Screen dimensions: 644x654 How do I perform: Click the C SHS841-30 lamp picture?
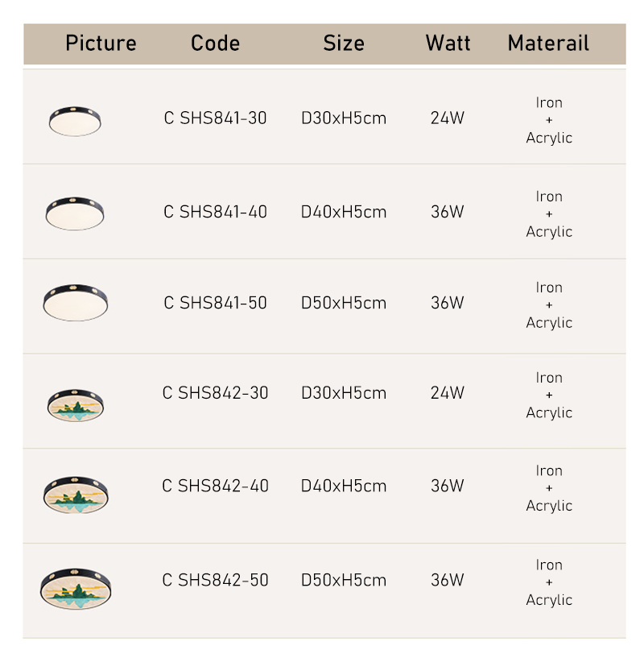click(x=75, y=119)
